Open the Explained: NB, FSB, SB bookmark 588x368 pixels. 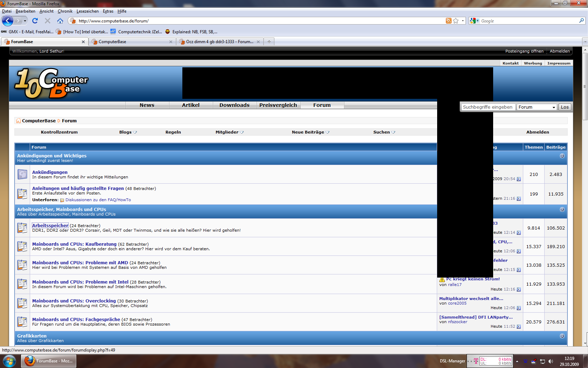191,32
